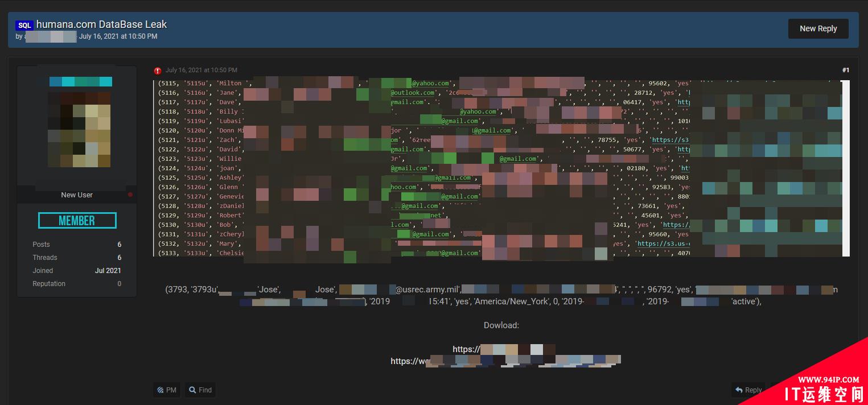Click the teal MEMBER rank badge
Image resolution: width=868 pixels, height=405 pixels.
pos(77,221)
